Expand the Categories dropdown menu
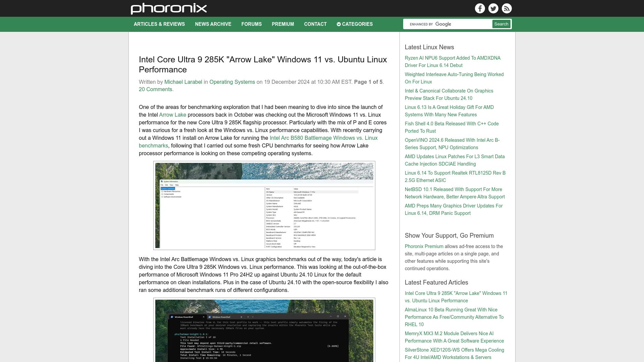Image resolution: width=644 pixels, height=362 pixels. click(355, 24)
